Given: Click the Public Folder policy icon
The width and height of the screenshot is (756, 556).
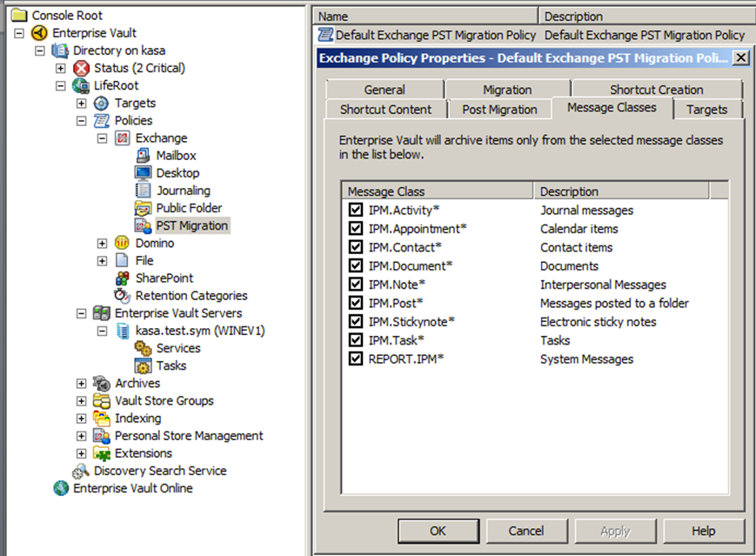Looking at the screenshot, I should click(144, 208).
